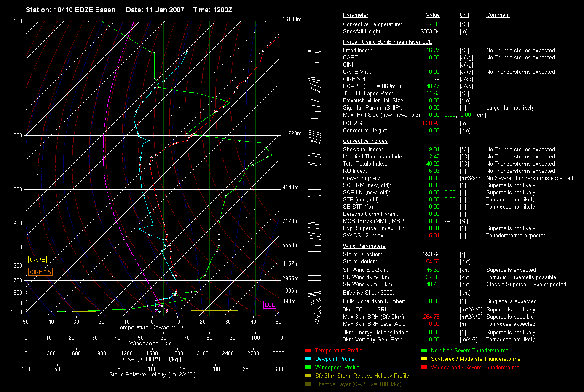Select the yellow Scattered / Moderate Thunderstorms swatch
Image resolution: width=584 pixels, height=392 pixels.
[424, 359]
